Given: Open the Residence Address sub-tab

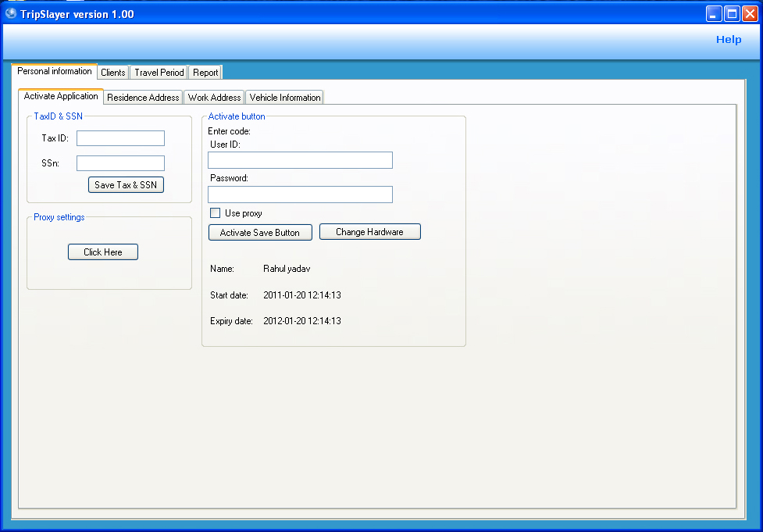Looking at the screenshot, I should 143,98.
